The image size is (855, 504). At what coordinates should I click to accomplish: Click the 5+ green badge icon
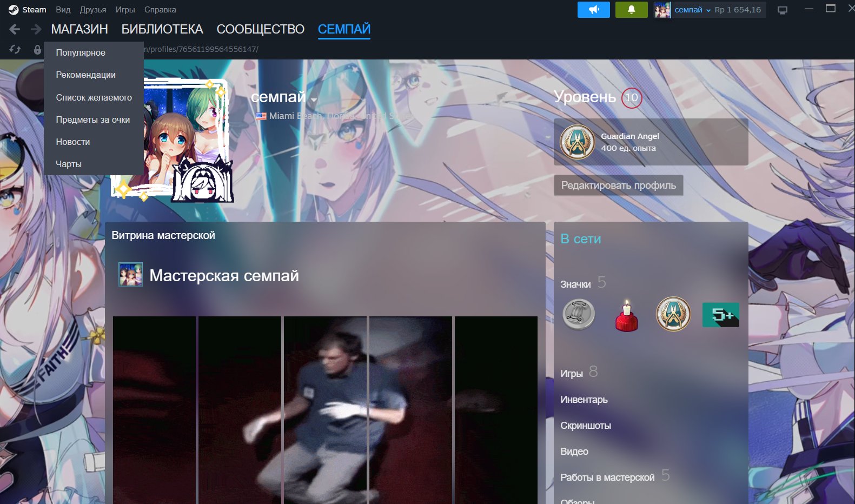[x=720, y=315]
